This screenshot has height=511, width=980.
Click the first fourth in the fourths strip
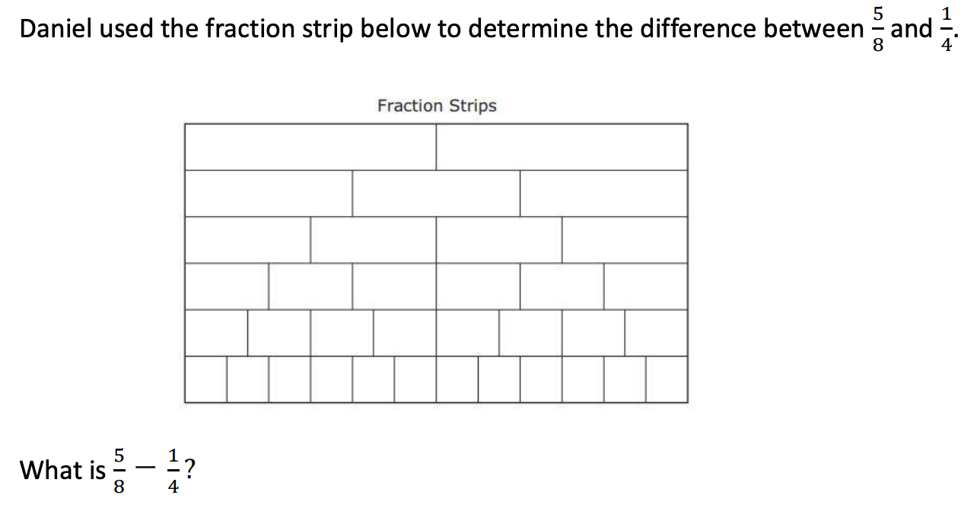point(247,240)
